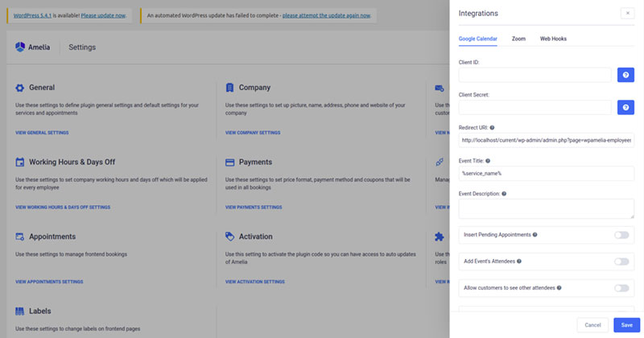Click the Event Title info tooltip icon

486,160
